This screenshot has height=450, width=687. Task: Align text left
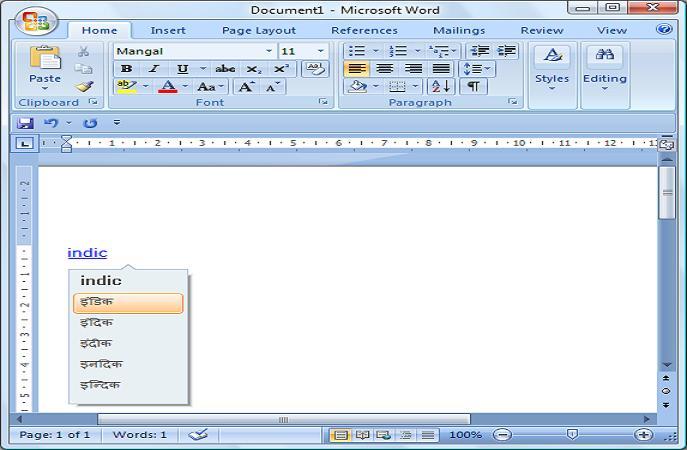pos(357,69)
